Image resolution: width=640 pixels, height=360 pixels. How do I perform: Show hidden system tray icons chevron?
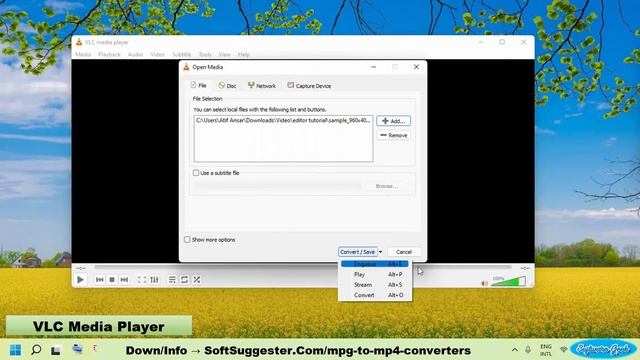point(515,350)
